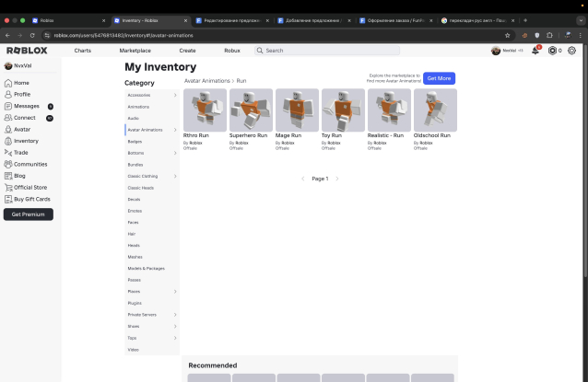Click the Official Store cart icon

8,187
